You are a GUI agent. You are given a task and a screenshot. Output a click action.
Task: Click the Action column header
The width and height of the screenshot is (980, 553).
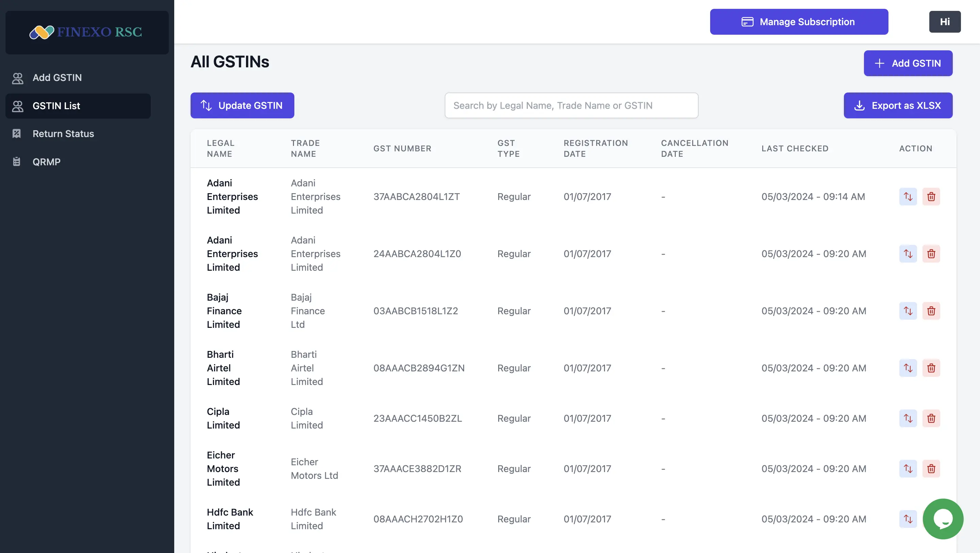click(916, 148)
